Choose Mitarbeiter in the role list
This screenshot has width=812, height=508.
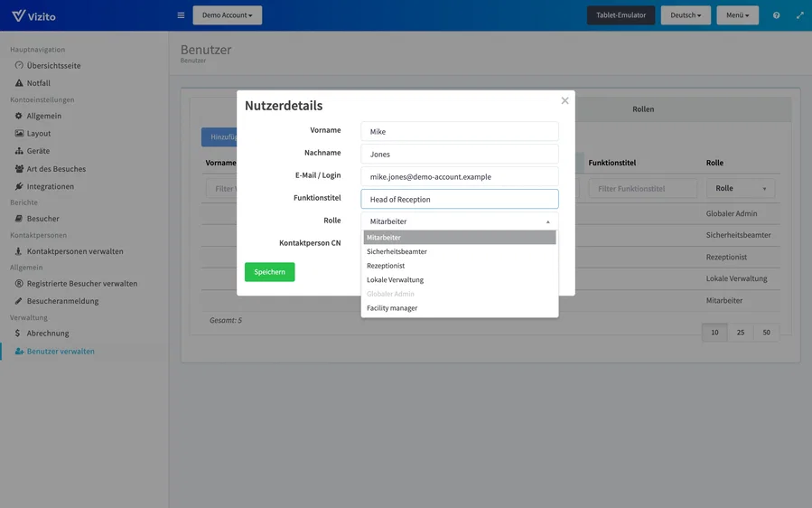[460, 238]
